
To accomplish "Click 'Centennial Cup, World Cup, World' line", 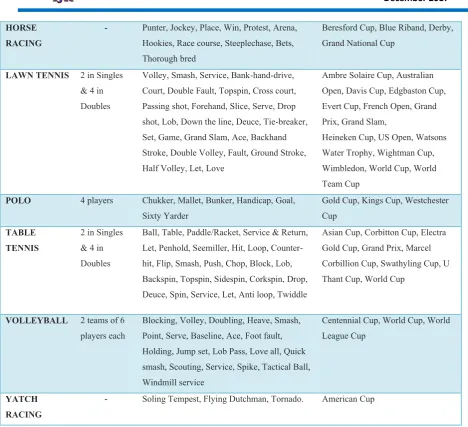I will 386,321.
